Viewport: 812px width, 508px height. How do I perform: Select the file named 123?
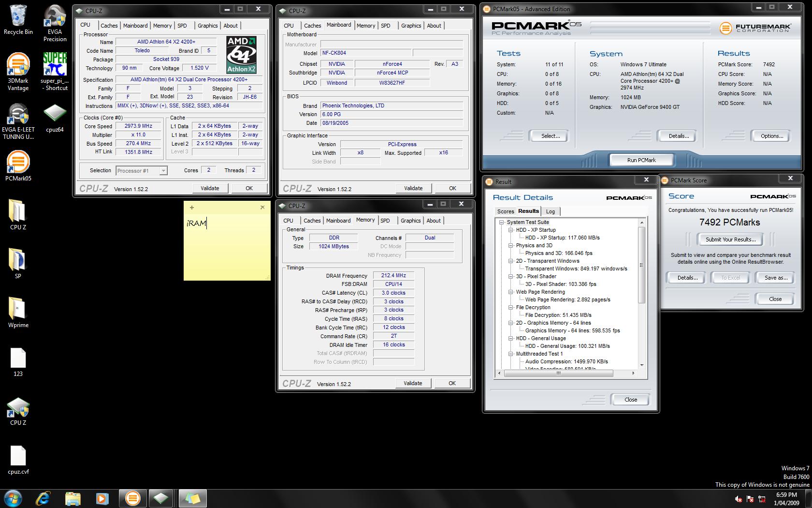point(18,362)
